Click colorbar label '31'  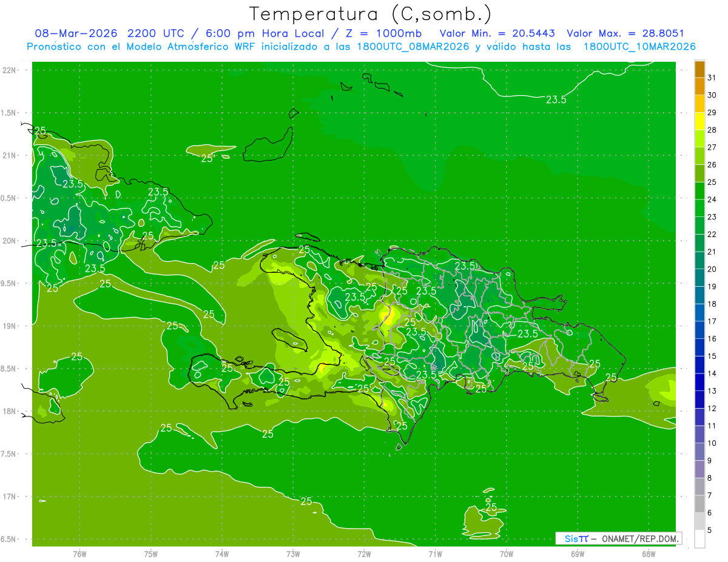712,78
